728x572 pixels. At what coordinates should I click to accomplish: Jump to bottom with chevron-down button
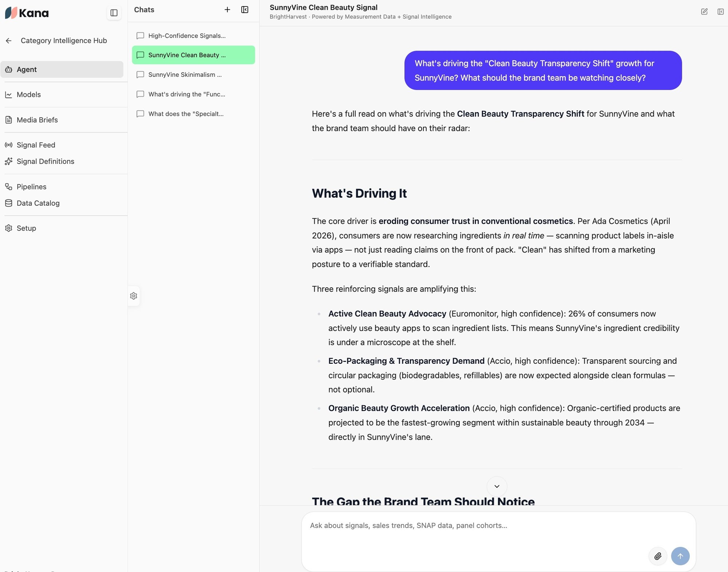(x=497, y=486)
